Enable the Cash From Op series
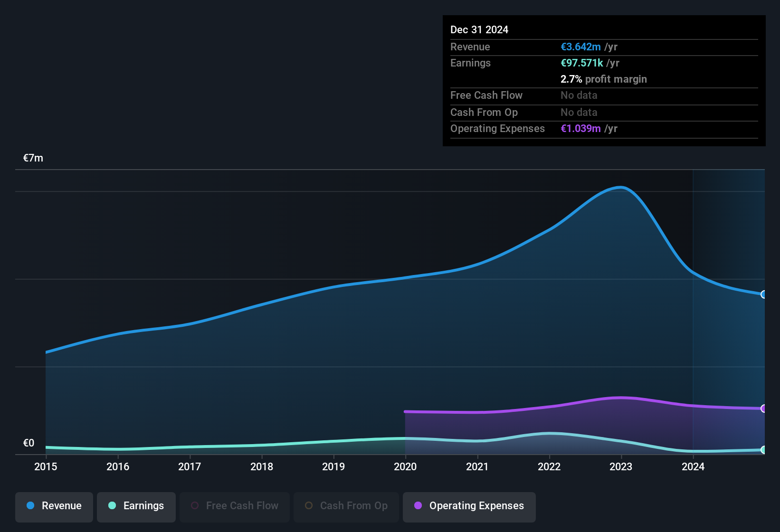 tap(346, 506)
